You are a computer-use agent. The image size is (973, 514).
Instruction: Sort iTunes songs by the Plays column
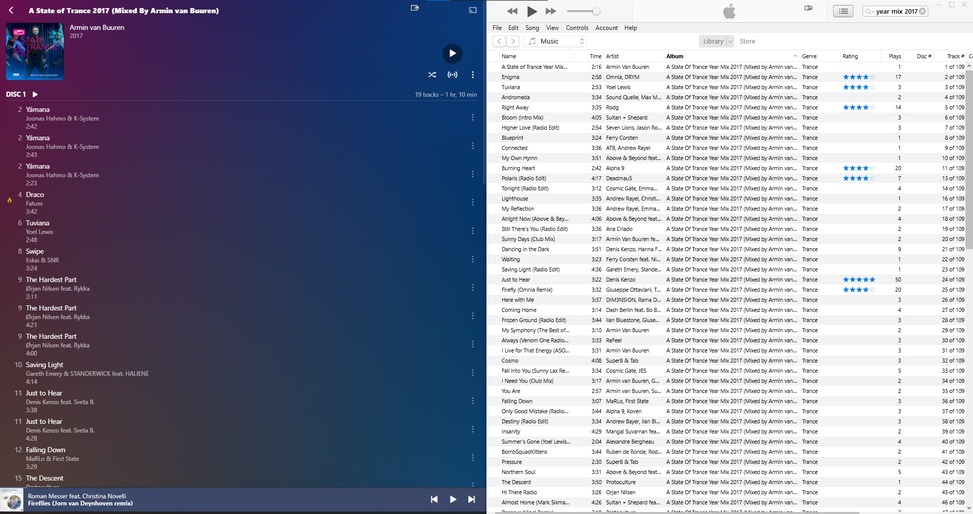click(894, 56)
